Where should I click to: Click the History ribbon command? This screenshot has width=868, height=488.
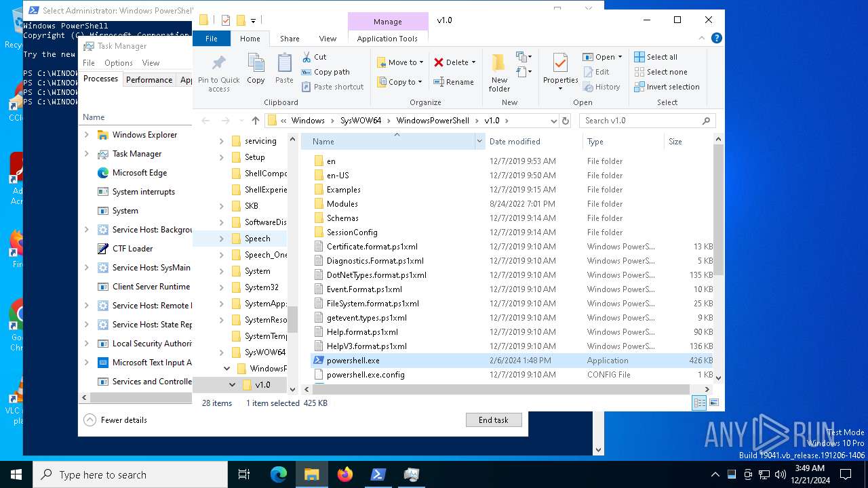(x=601, y=87)
